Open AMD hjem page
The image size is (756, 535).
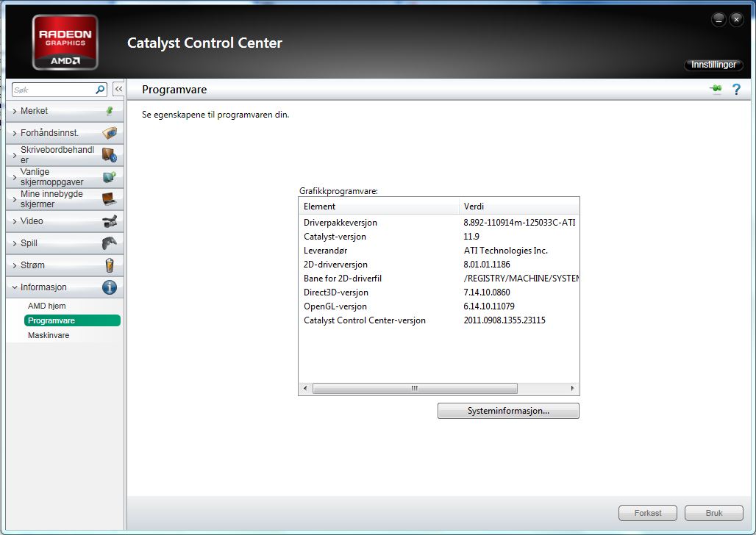pos(47,306)
